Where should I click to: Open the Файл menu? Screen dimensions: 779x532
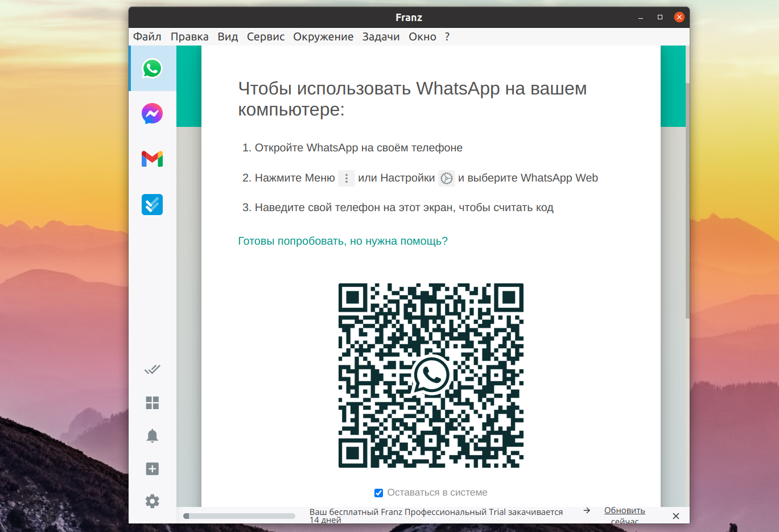[x=147, y=36]
